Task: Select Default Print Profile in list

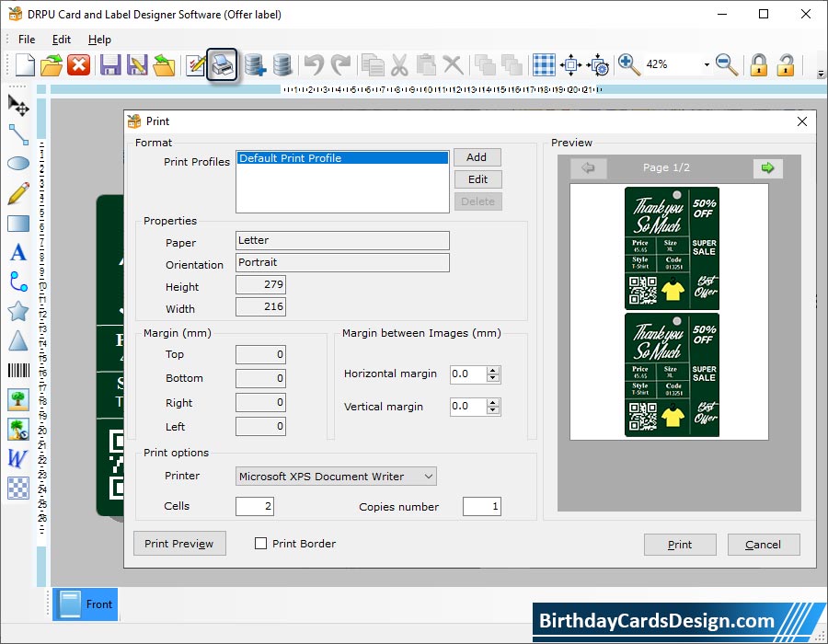Action: [343, 158]
